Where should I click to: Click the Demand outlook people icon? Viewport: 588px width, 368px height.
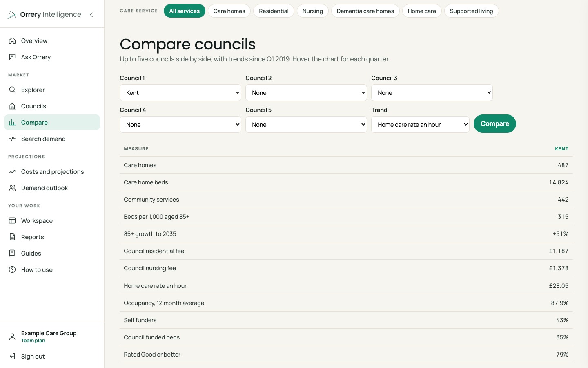pyautogui.click(x=12, y=188)
